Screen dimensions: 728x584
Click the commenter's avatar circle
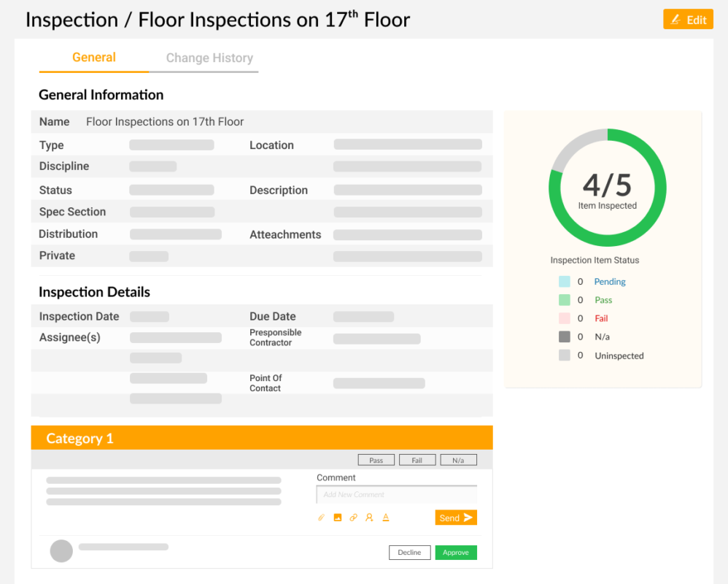click(61, 551)
